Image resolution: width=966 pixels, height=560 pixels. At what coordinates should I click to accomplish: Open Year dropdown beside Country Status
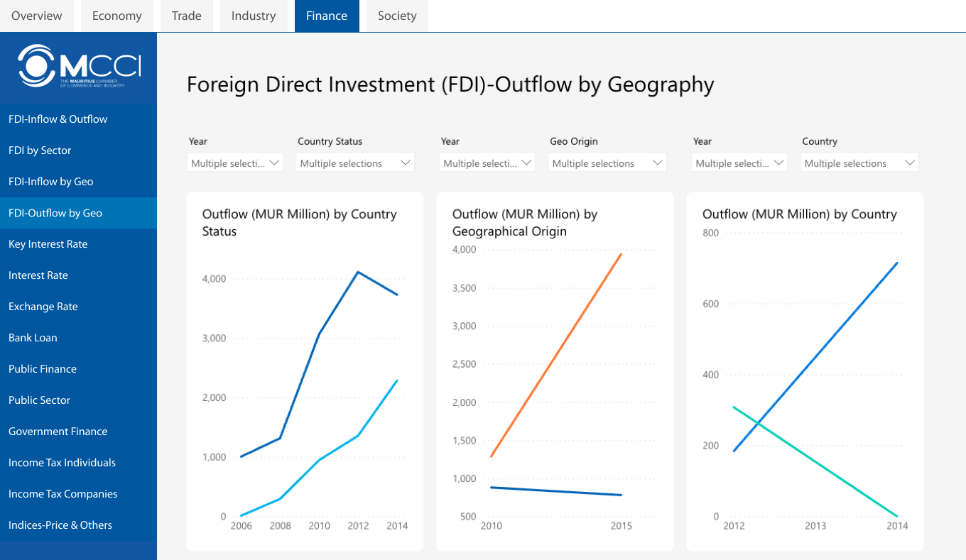coord(235,163)
